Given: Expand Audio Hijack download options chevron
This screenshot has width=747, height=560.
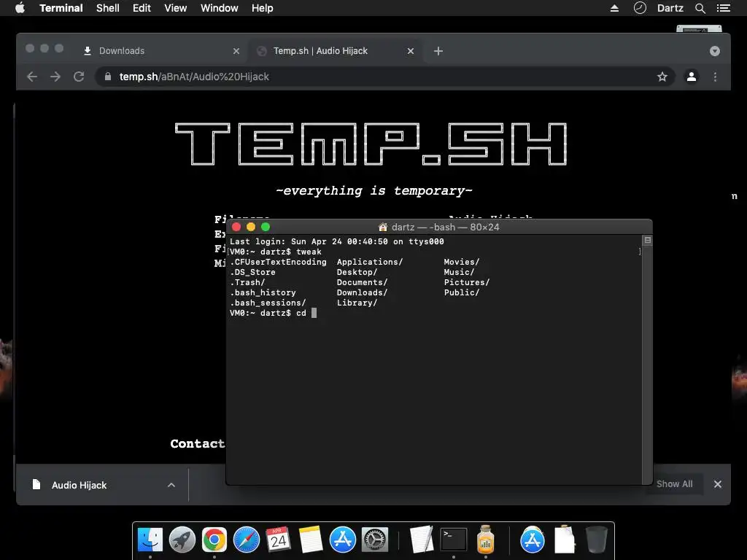Looking at the screenshot, I should tap(171, 485).
